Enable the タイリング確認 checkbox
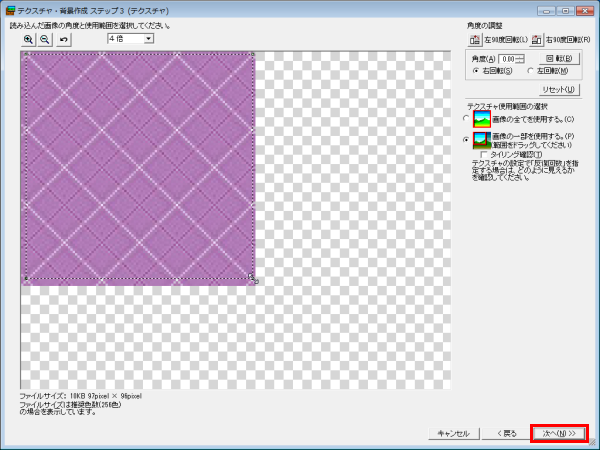The height and width of the screenshot is (450, 600). tap(485, 154)
